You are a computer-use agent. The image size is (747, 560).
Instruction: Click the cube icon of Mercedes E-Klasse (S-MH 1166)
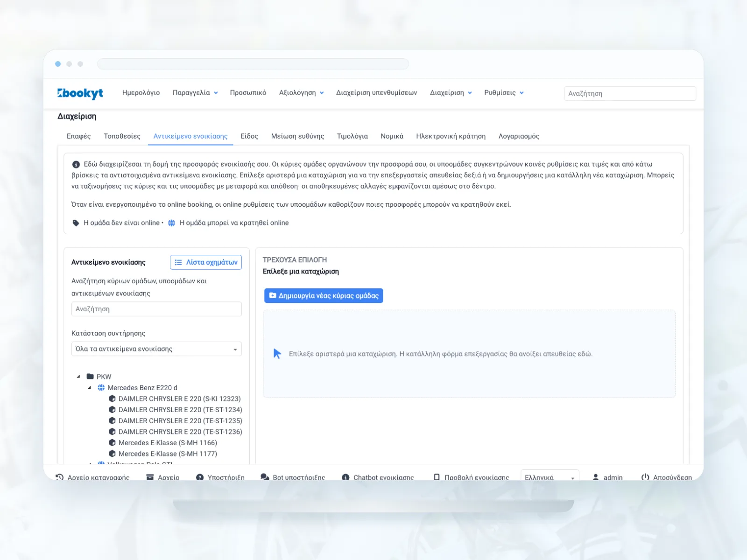pyautogui.click(x=112, y=443)
